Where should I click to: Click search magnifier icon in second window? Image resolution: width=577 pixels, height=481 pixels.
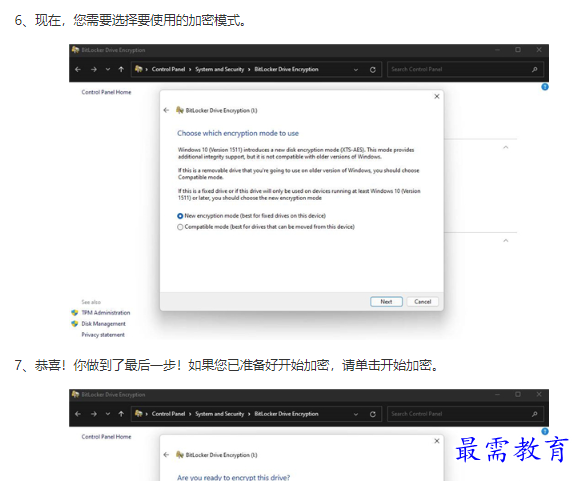coord(535,414)
